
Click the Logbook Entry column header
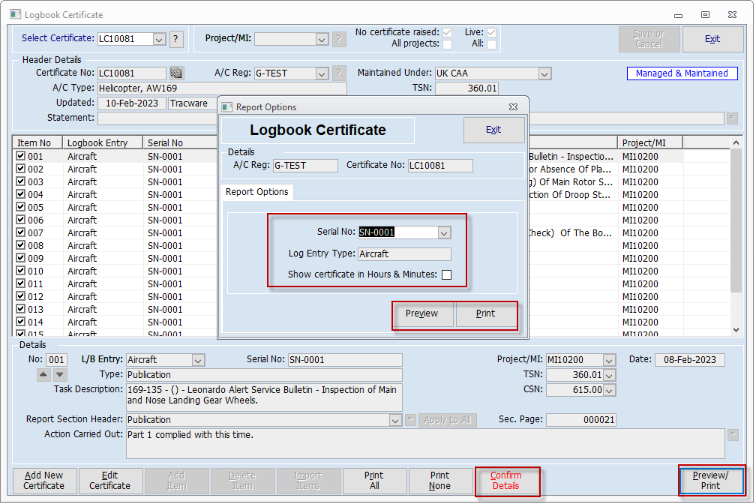[x=102, y=143]
